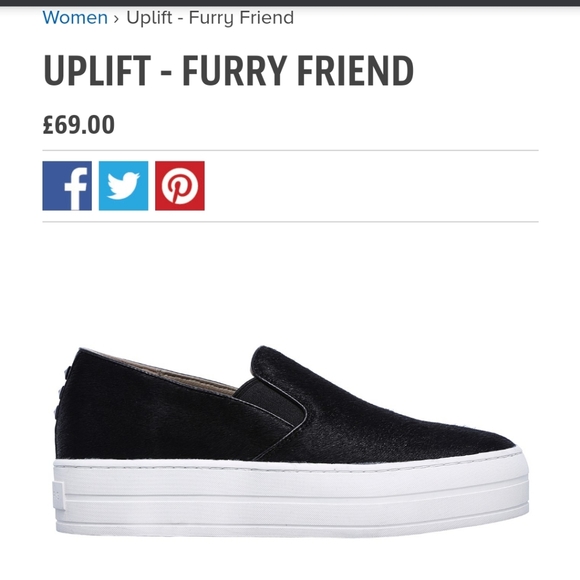Screen dimensions: 580x580
Task: Pin the shoe with Pinterest icon
Action: [x=180, y=186]
